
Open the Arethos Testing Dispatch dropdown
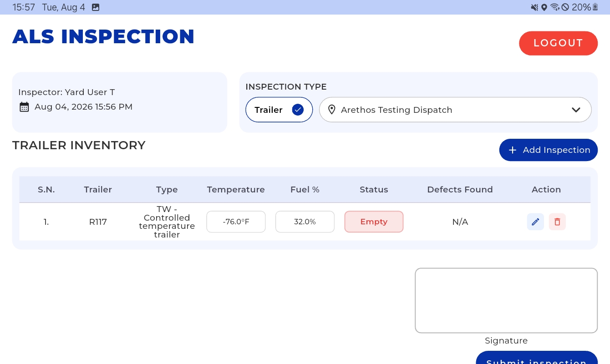coord(455,110)
